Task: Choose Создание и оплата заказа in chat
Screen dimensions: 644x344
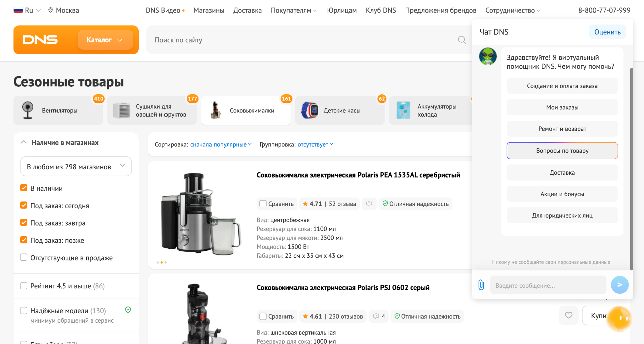Action: [x=562, y=86]
